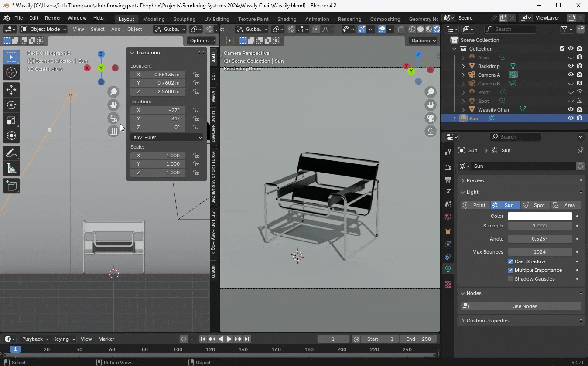Image resolution: width=588 pixels, height=366 pixels.
Task: Click pan hand icon in left viewport
Action: click(x=113, y=105)
